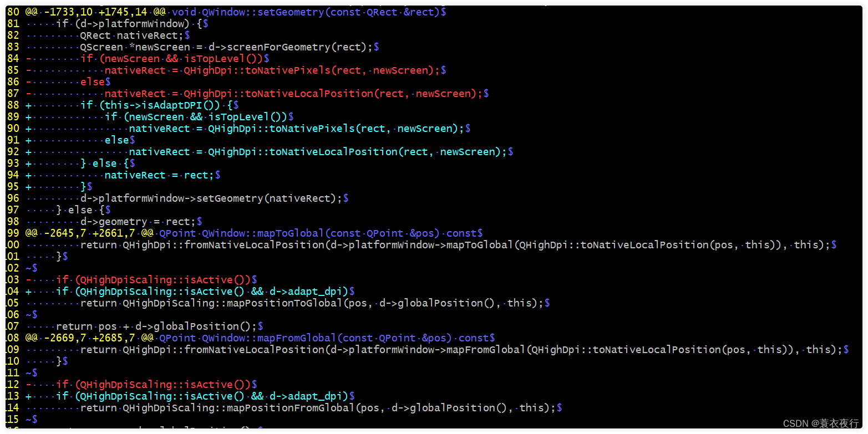Click context "} else {" on line 97
The width and height of the screenshot is (868, 434).
click(x=80, y=210)
